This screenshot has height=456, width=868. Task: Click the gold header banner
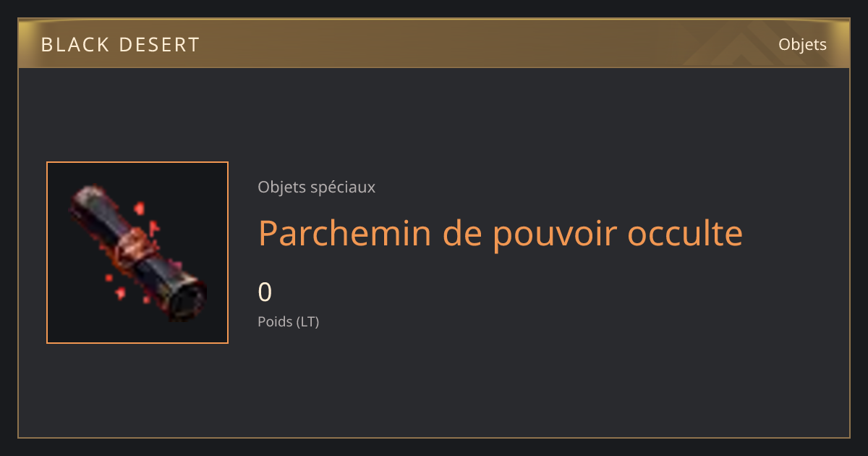click(x=434, y=43)
